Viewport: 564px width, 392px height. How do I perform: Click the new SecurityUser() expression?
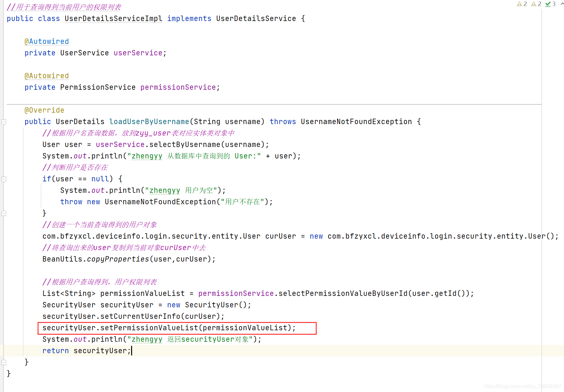pos(208,305)
